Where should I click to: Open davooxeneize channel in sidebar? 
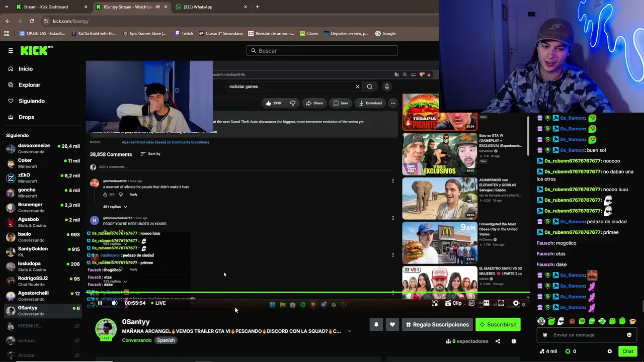(x=43, y=148)
